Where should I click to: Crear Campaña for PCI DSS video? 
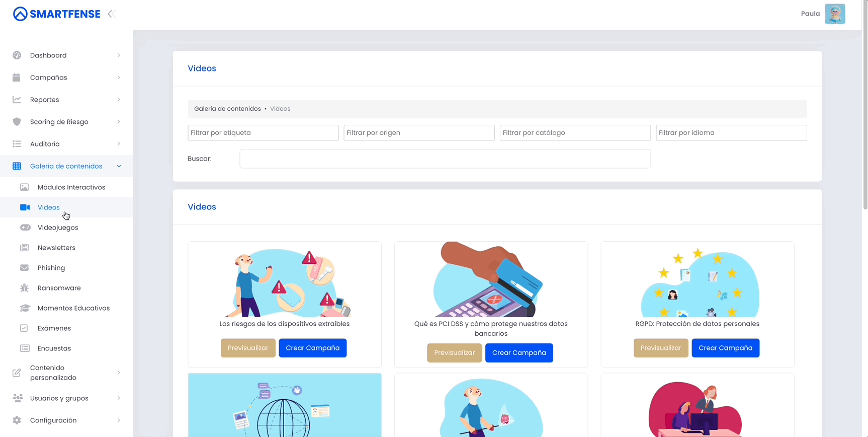[x=519, y=353]
